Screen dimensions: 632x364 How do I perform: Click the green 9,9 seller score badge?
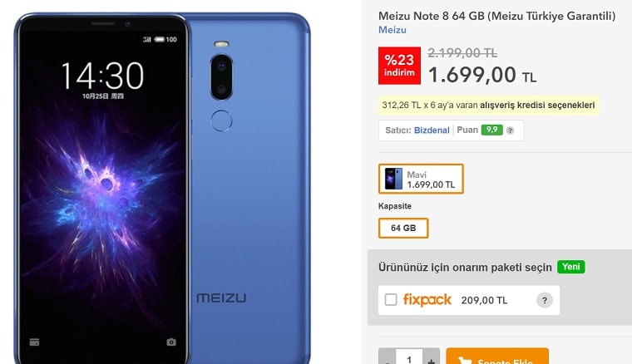(x=491, y=130)
